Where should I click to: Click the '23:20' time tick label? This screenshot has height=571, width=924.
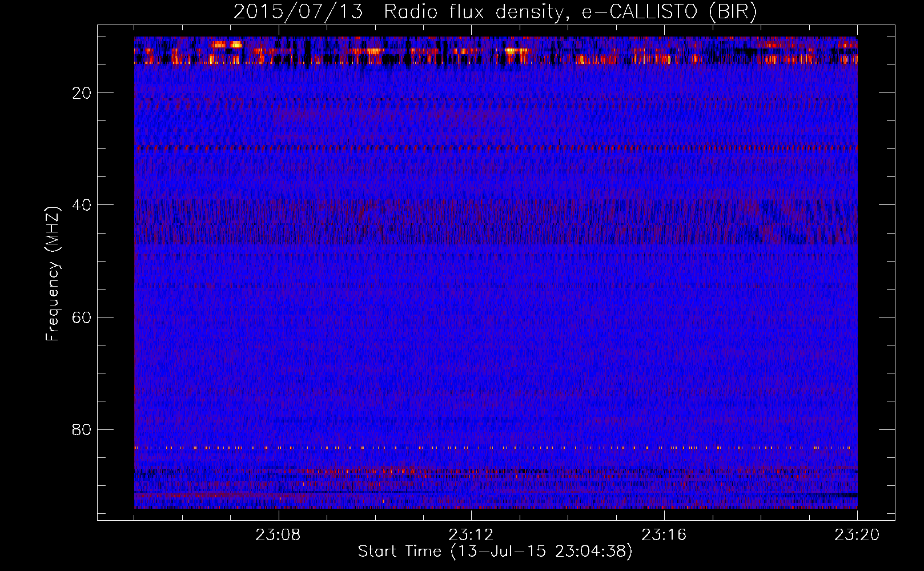point(857,535)
